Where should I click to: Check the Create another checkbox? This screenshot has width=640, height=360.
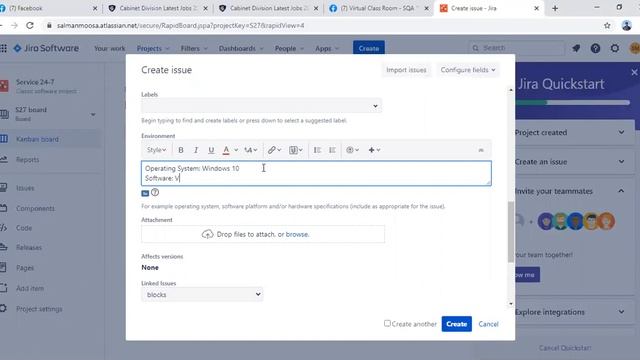click(x=387, y=323)
